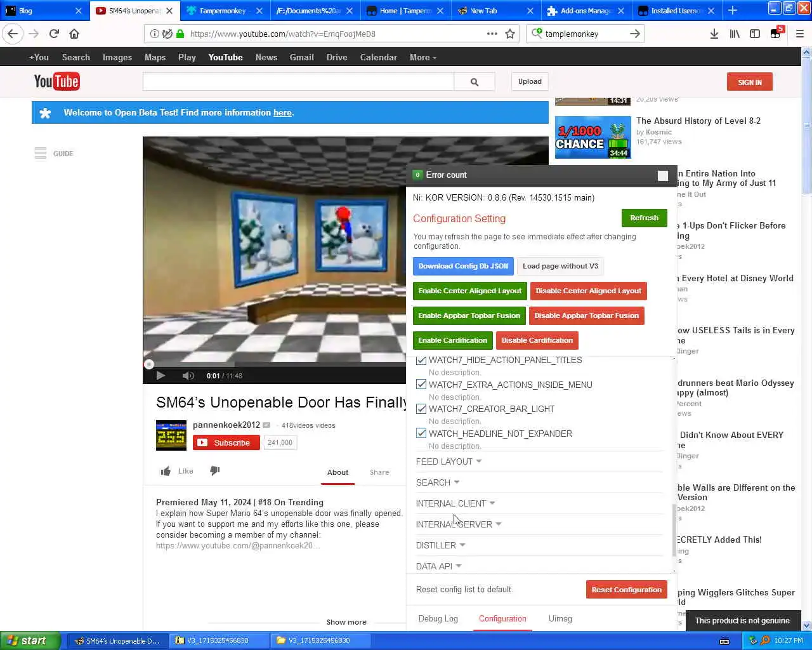Uncheck WATCH7_HIDE_ACTION_PANEL_TITLES
This screenshot has width=812, height=650.
(421, 360)
